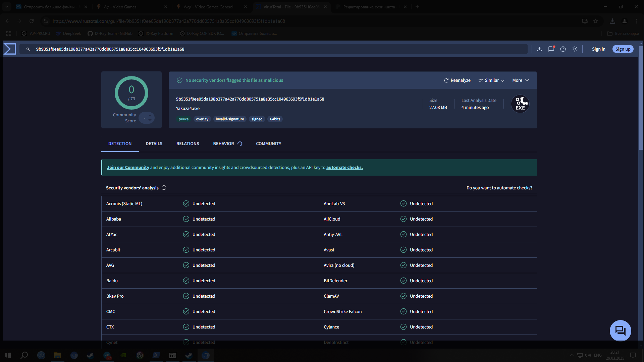Toggle the light/dark theme sun icon
This screenshot has height=362, width=644.
coord(575,49)
